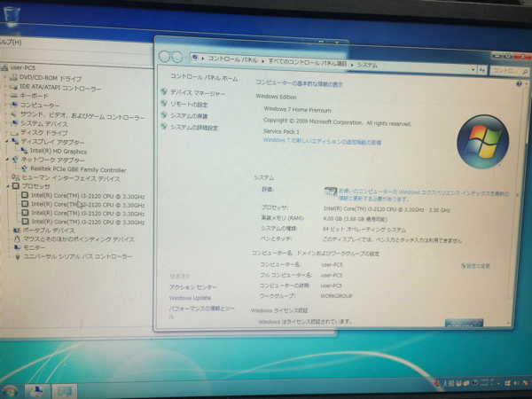Open アクション センター link
This screenshot has height=399, width=532.
192,287
